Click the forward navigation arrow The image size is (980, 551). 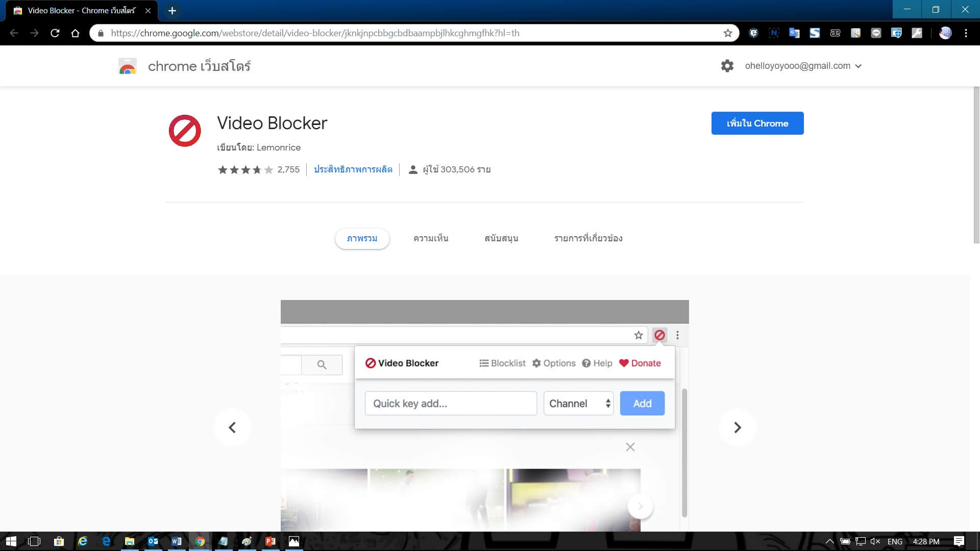34,33
